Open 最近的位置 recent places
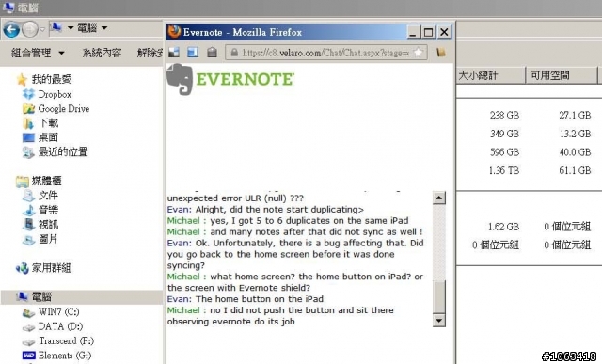 tap(63, 151)
